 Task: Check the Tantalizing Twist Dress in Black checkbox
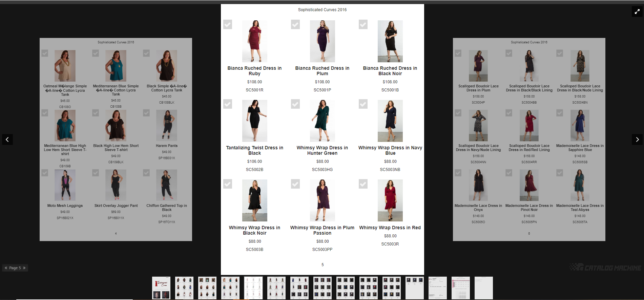click(228, 104)
